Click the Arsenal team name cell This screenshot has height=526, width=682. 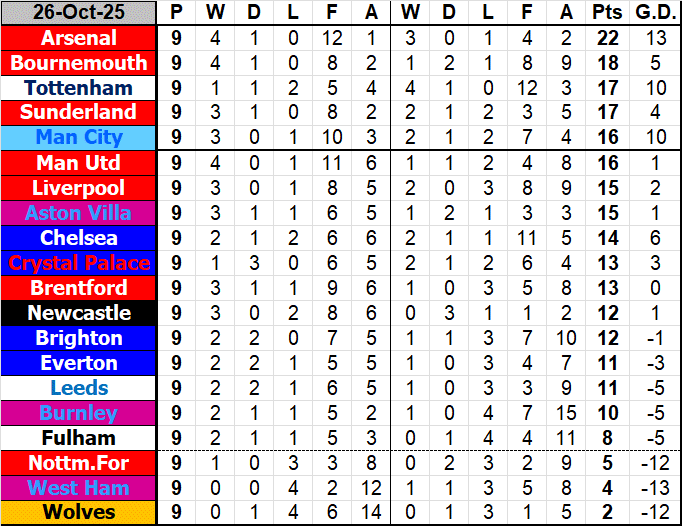pyautogui.click(x=79, y=38)
